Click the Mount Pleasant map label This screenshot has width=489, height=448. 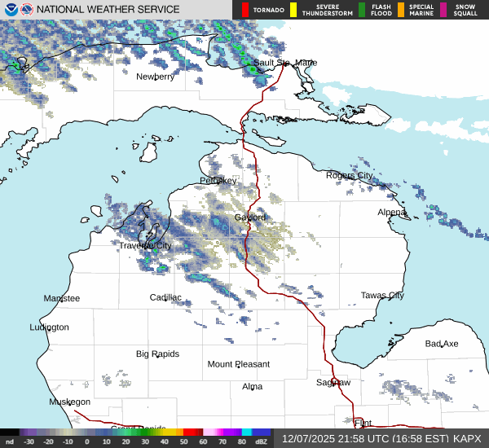pos(238,364)
